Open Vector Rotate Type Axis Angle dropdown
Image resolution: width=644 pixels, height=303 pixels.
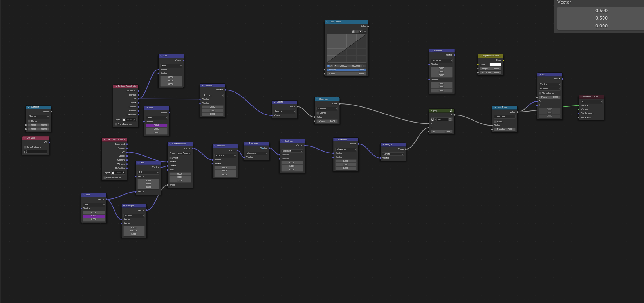pos(184,153)
